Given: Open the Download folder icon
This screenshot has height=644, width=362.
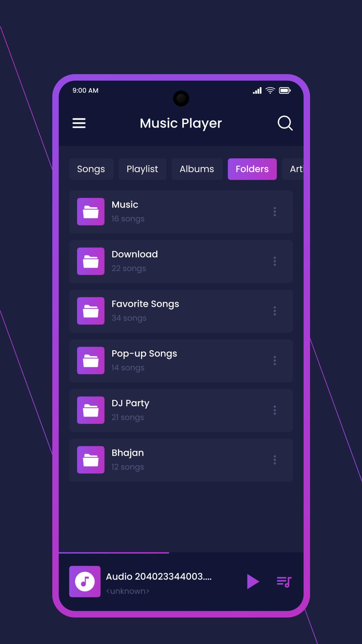Looking at the screenshot, I should [91, 261].
